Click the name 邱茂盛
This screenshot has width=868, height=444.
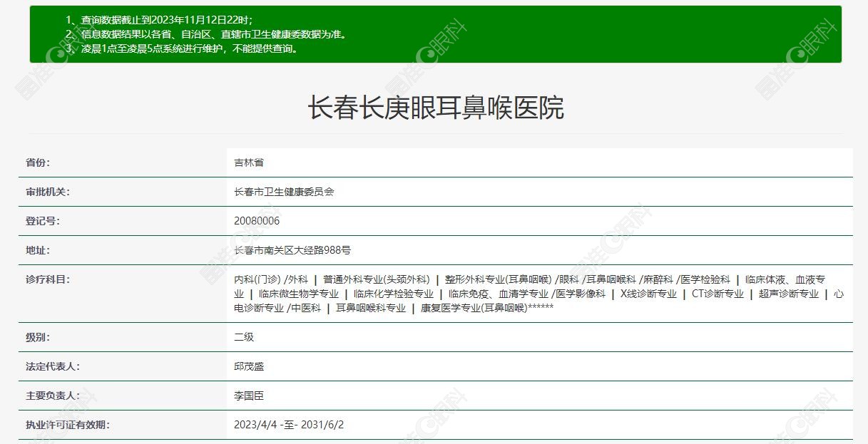pos(249,366)
